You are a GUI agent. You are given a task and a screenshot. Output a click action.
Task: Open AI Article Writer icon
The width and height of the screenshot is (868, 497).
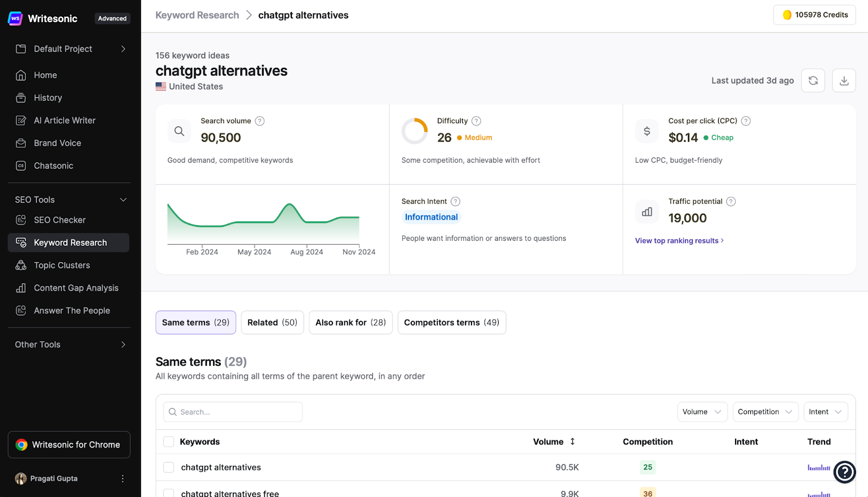(x=21, y=120)
